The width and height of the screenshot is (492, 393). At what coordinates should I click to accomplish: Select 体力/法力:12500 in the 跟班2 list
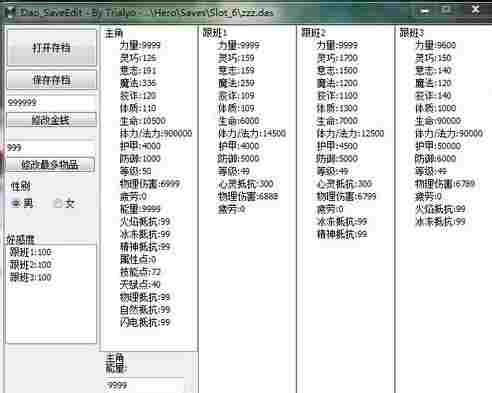click(350, 133)
